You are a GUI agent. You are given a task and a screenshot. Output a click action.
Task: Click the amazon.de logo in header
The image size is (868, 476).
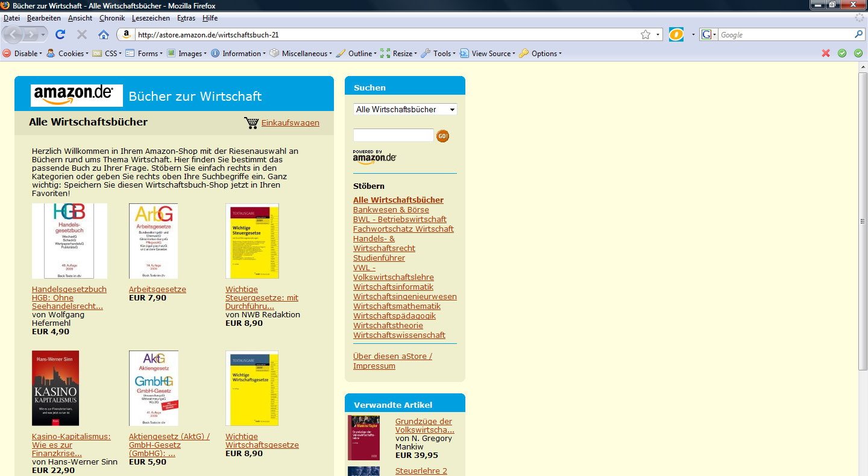pyautogui.click(x=77, y=95)
